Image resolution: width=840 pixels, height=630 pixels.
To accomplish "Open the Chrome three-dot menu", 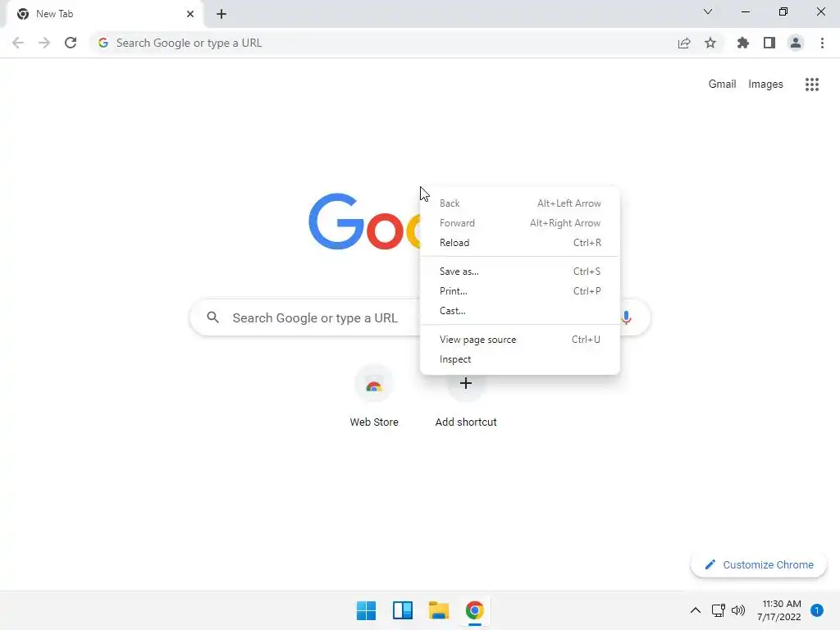I will [x=822, y=43].
